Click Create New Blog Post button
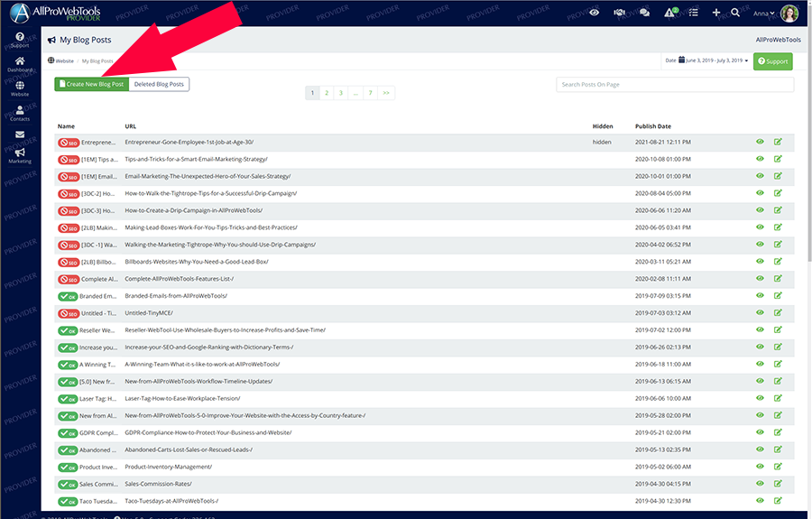 pos(92,84)
